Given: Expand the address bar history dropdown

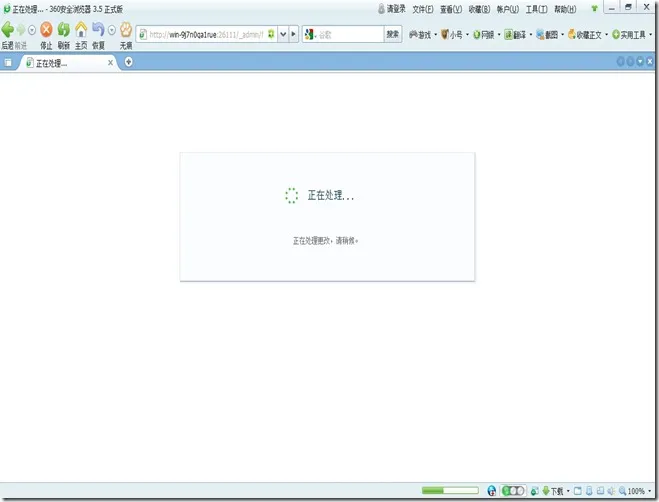Looking at the screenshot, I should 283,34.
